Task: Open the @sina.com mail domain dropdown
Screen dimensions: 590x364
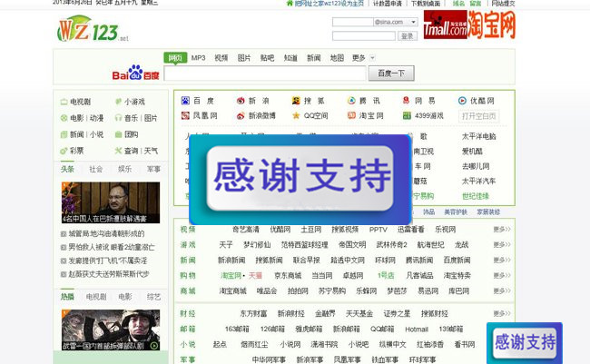Action: 413,22
